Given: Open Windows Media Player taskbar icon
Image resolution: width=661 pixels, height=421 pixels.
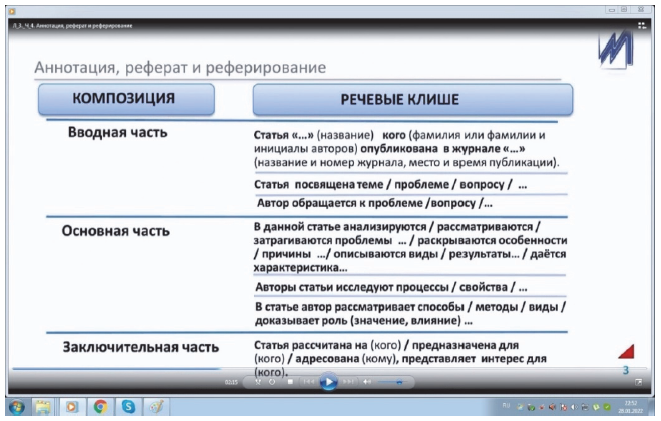Looking at the screenshot, I should 72,407.
